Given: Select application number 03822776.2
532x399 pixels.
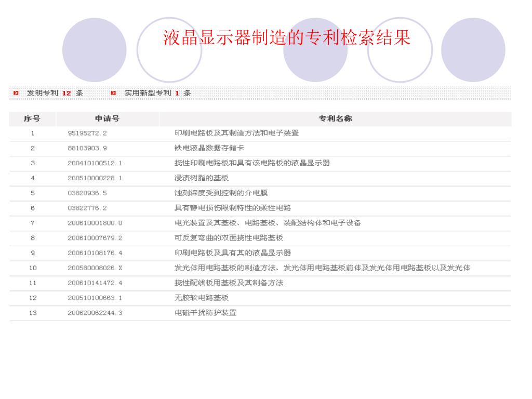Looking at the screenshot, I should coord(87,208).
